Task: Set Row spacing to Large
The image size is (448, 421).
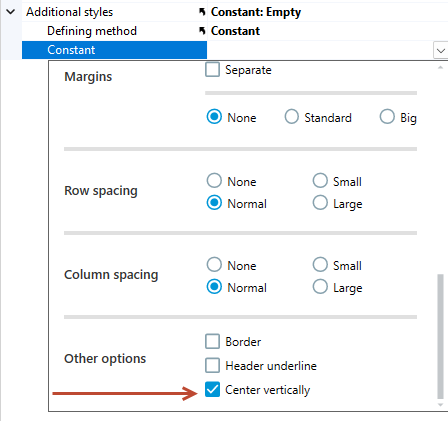Action: tap(320, 203)
